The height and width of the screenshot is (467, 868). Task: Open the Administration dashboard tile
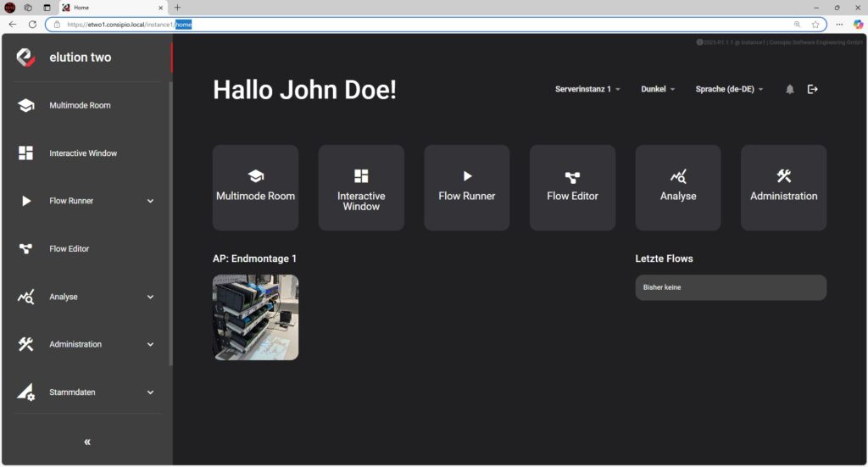[x=783, y=187]
